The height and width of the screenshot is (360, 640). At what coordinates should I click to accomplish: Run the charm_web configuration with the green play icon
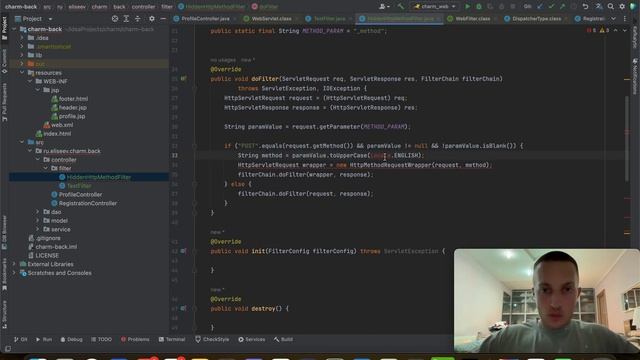pos(467,7)
